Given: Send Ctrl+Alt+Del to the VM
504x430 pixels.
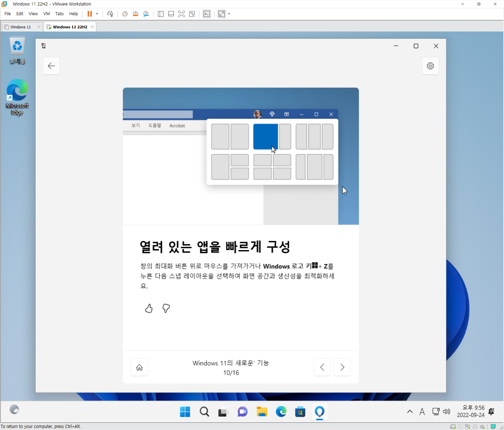Looking at the screenshot, I should click(x=110, y=14).
